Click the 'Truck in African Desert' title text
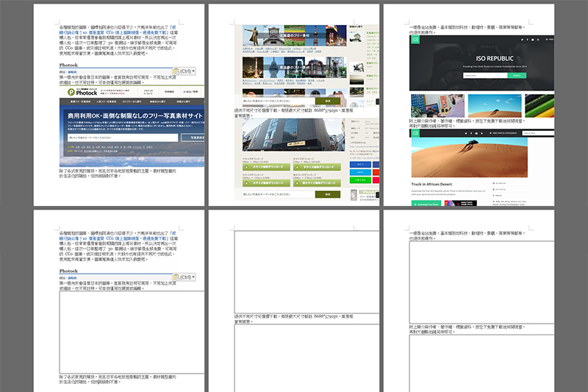 click(431, 184)
